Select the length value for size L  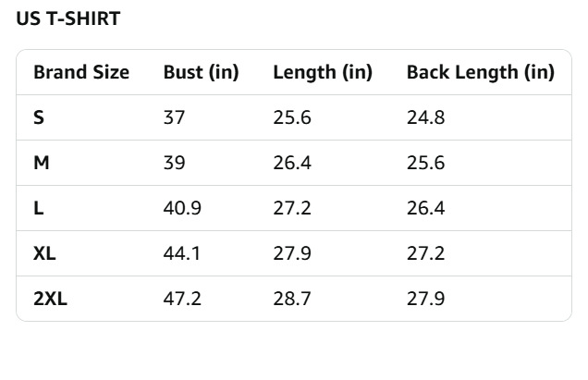(x=291, y=208)
